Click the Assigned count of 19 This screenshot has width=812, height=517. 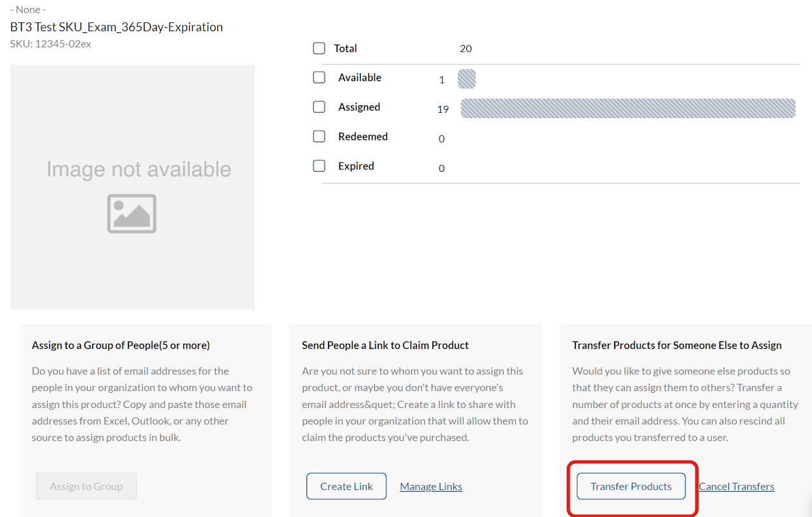(443, 109)
